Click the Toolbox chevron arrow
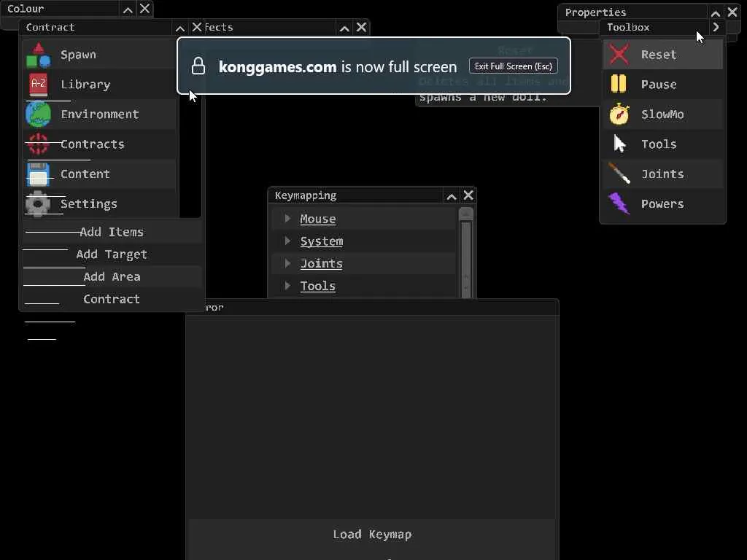This screenshot has width=747, height=560. (x=716, y=27)
